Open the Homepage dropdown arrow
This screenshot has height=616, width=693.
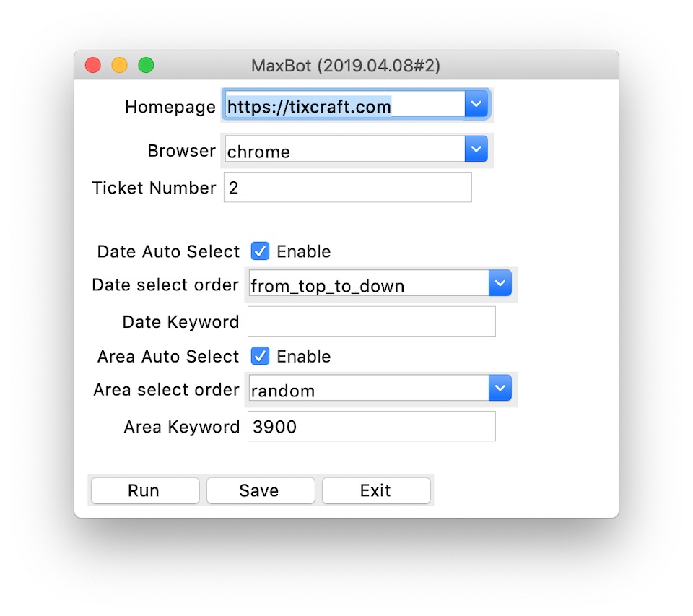coord(476,104)
